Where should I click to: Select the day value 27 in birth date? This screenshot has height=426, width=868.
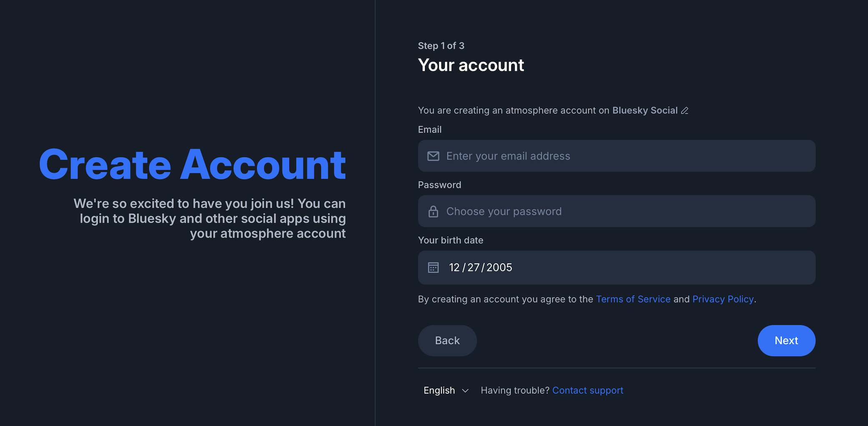tap(474, 268)
